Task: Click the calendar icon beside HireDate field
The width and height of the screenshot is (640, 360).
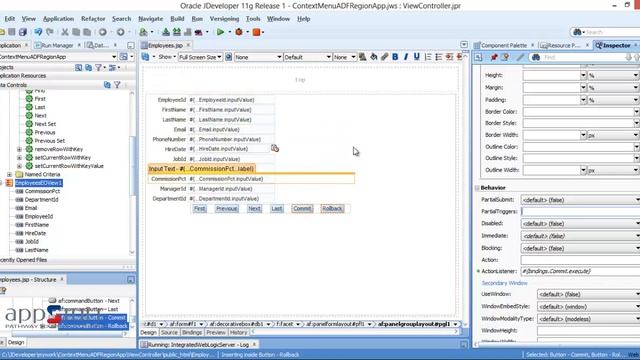Action: click(275, 148)
